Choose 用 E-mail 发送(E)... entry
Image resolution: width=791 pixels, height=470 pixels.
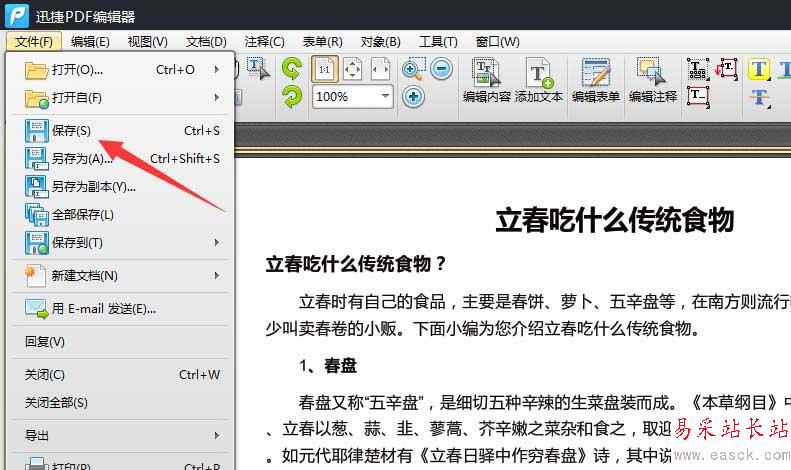click(x=120, y=308)
